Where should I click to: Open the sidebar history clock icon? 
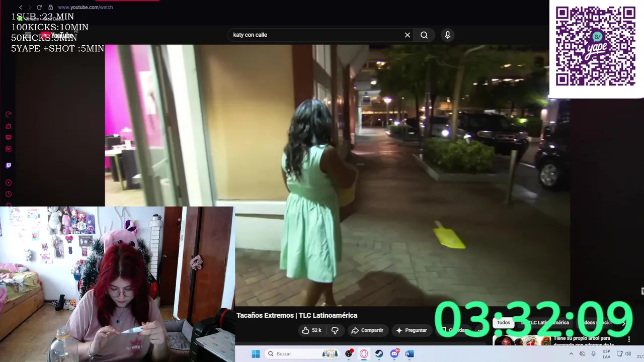pyautogui.click(x=8, y=194)
